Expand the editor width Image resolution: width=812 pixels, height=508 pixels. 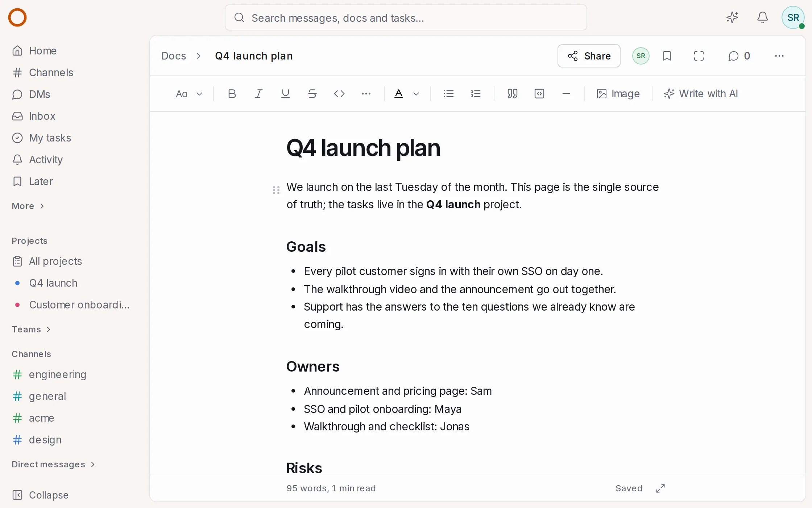[x=660, y=488]
